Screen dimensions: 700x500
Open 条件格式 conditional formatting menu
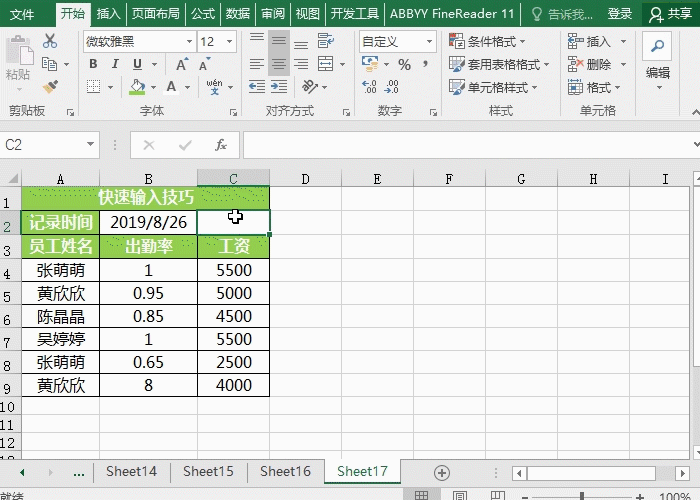click(487, 42)
